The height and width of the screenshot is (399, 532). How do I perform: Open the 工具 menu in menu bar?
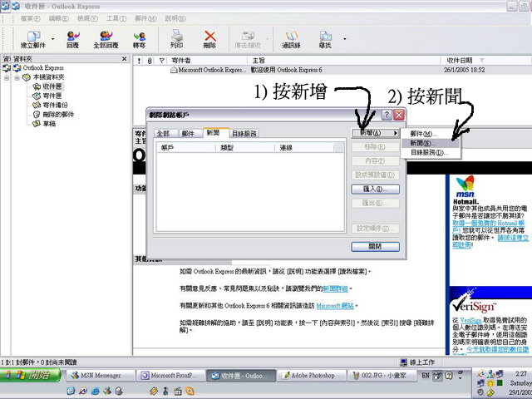(x=116, y=17)
